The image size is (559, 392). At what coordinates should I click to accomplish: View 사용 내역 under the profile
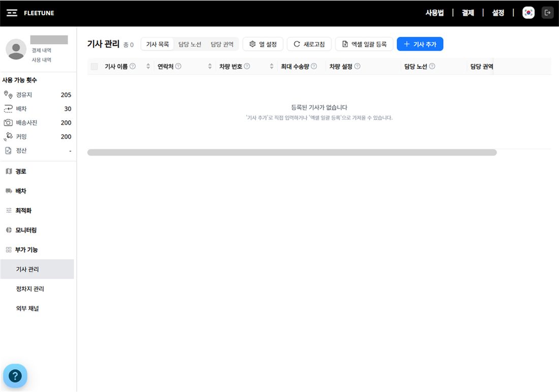[x=41, y=59]
